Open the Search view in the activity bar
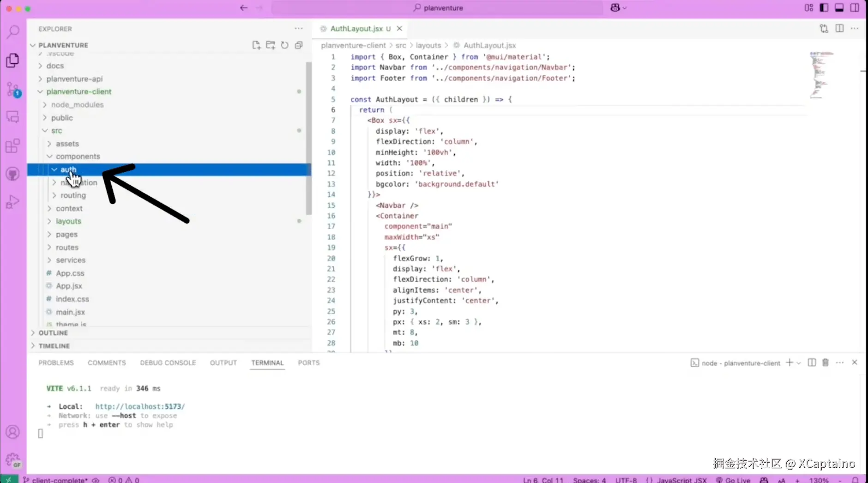 pos(12,31)
